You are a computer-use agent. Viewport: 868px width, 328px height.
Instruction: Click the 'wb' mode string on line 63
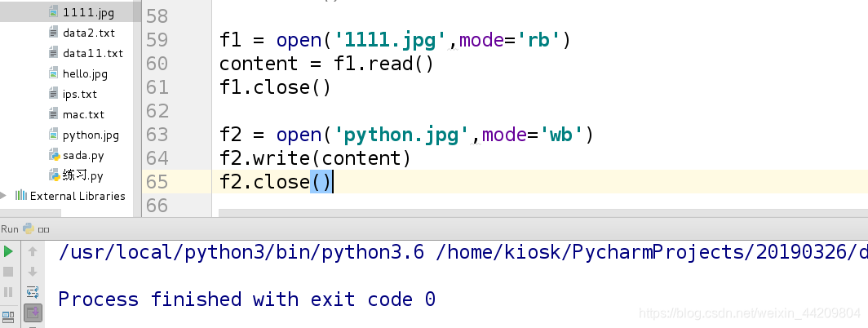click(561, 135)
